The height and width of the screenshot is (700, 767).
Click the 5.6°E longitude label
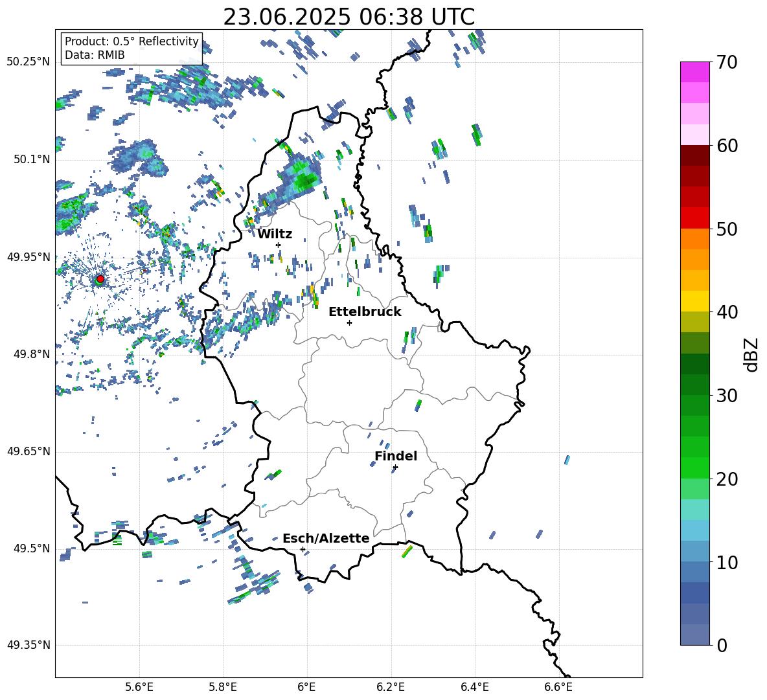pyautogui.click(x=139, y=687)
